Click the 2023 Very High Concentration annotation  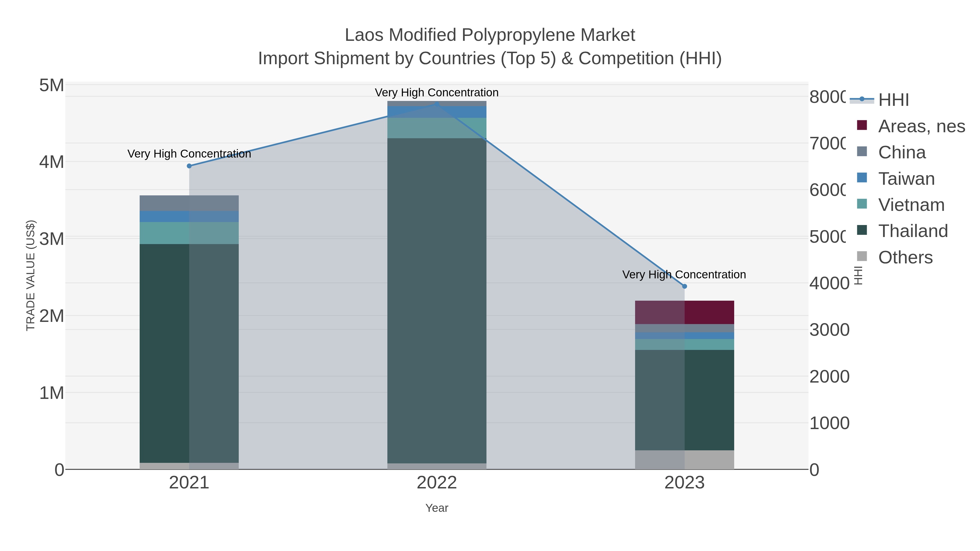coord(684,275)
